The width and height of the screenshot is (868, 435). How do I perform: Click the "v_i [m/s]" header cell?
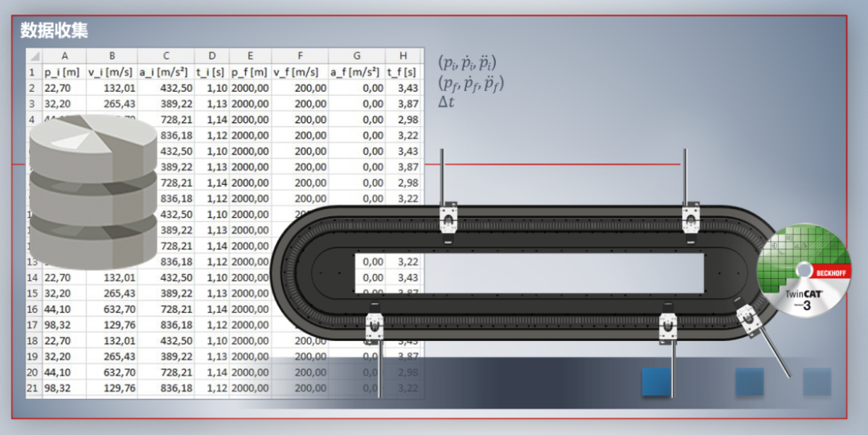point(112,72)
